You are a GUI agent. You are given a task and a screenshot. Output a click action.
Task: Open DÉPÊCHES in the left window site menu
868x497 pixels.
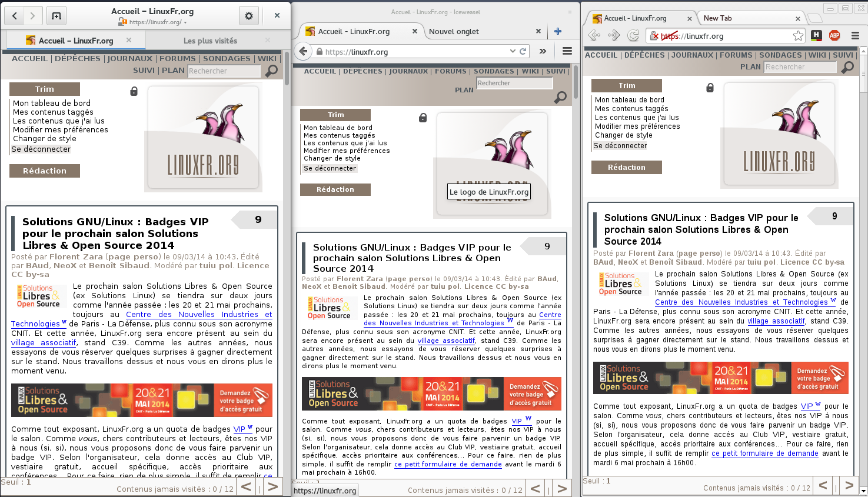tap(78, 58)
